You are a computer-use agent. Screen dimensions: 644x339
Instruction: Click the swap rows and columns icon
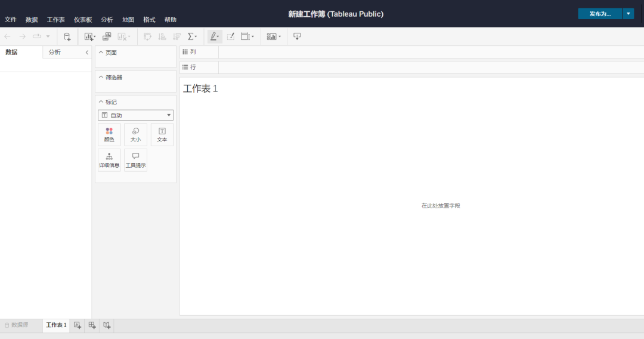point(147,36)
